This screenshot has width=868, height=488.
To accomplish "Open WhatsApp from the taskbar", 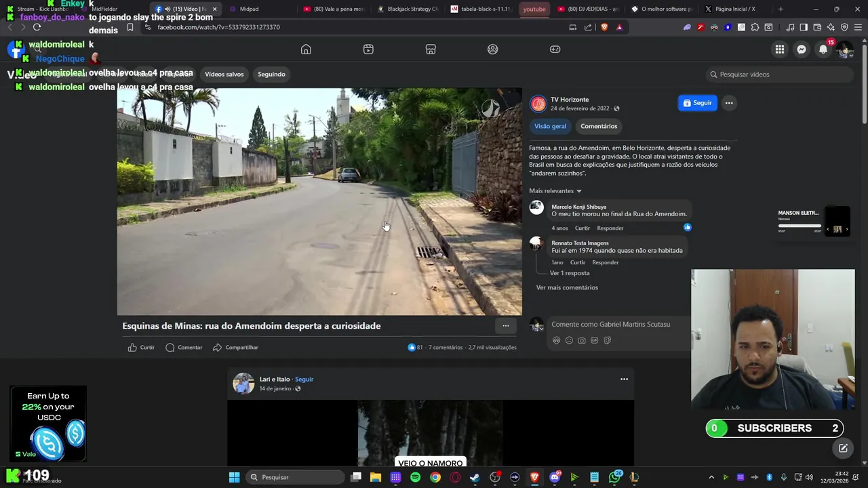I will [x=614, y=477].
